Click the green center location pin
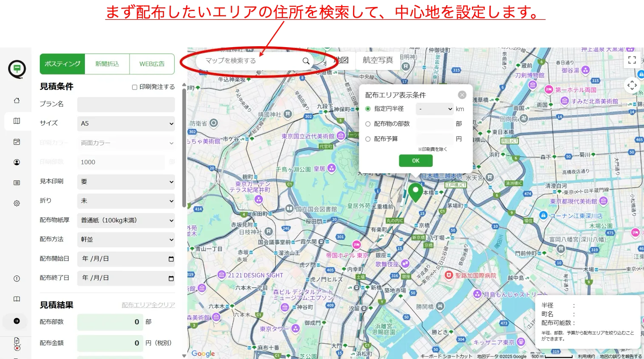The width and height of the screenshot is (644, 359). 415,192
